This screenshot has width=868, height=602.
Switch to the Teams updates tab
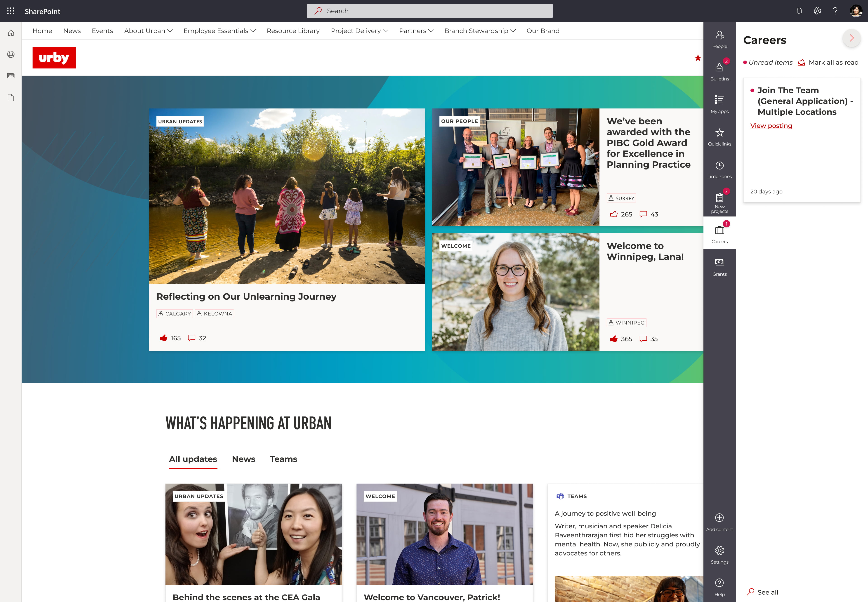click(283, 459)
